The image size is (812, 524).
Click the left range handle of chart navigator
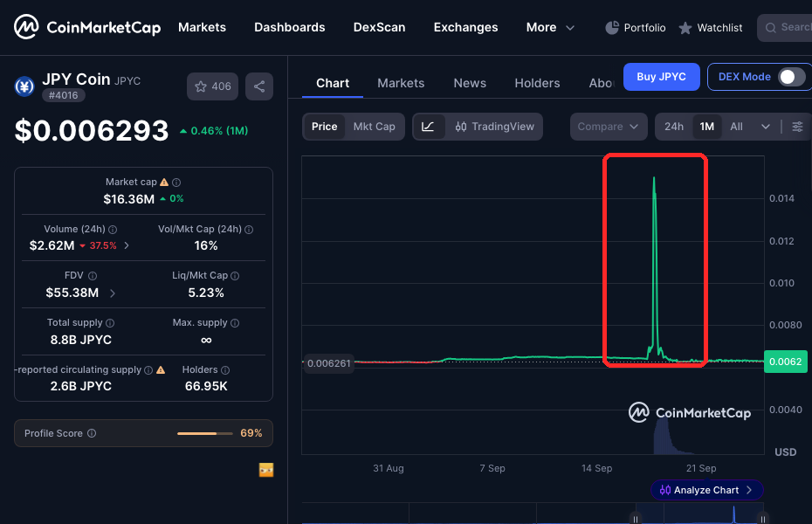(x=636, y=518)
